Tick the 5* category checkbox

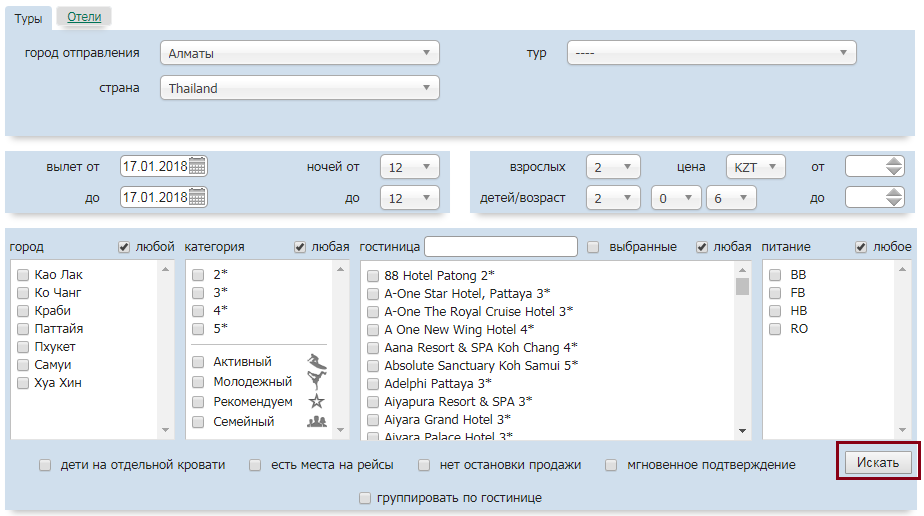pos(198,328)
